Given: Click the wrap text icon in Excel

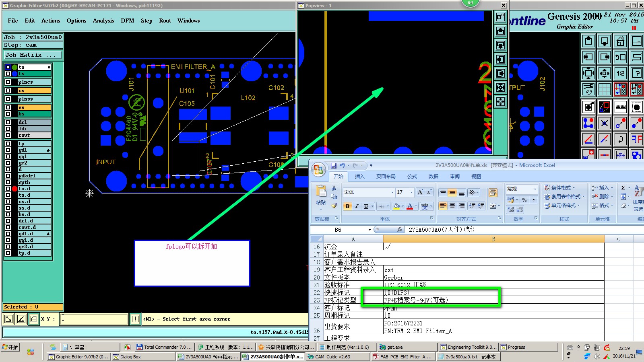Looking at the screenshot, I should [x=493, y=193].
